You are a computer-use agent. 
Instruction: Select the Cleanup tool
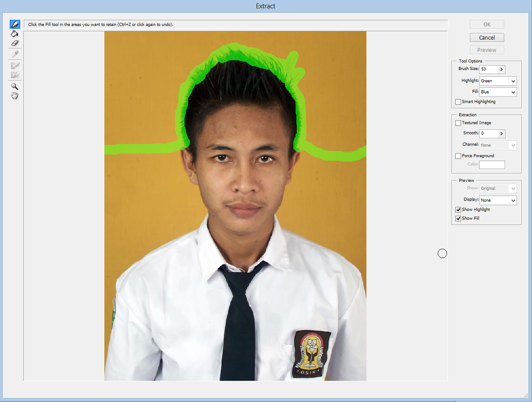click(15, 65)
